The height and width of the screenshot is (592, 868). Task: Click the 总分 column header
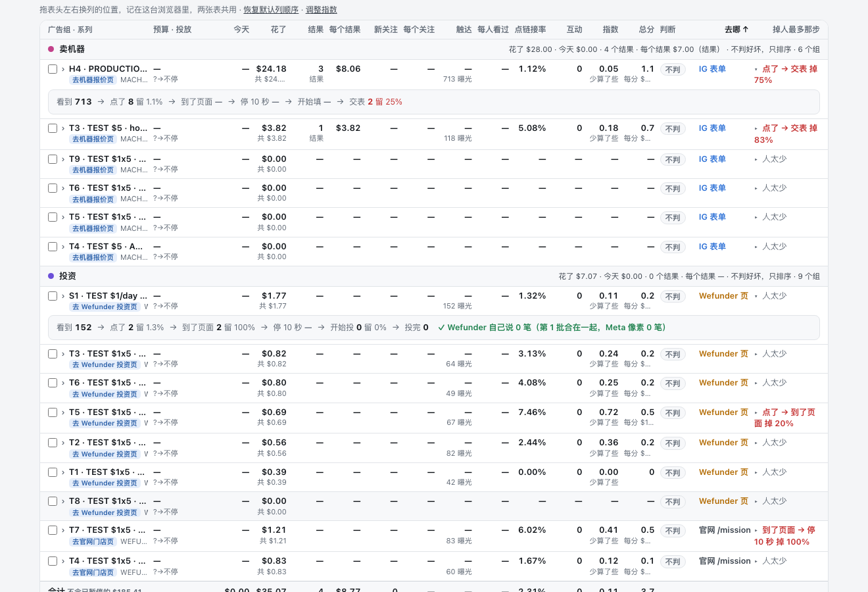(x=646, y=30)
